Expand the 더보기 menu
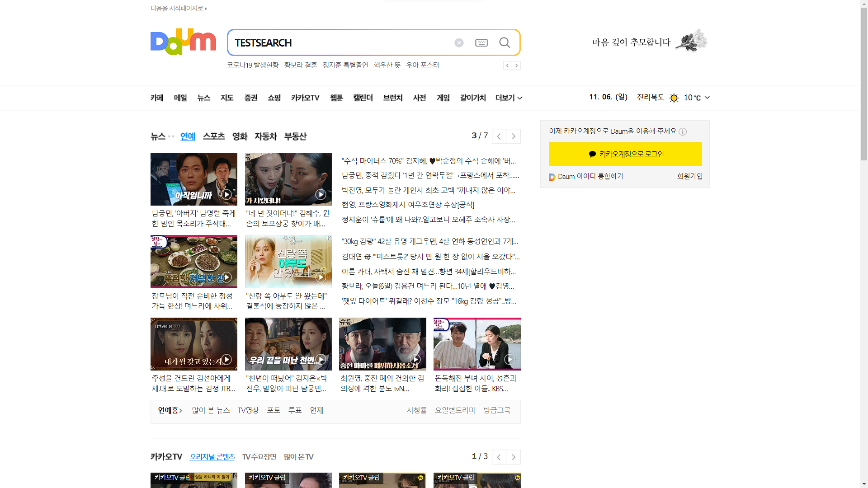Viewport: 868px width, 488px height. (509, 98)
